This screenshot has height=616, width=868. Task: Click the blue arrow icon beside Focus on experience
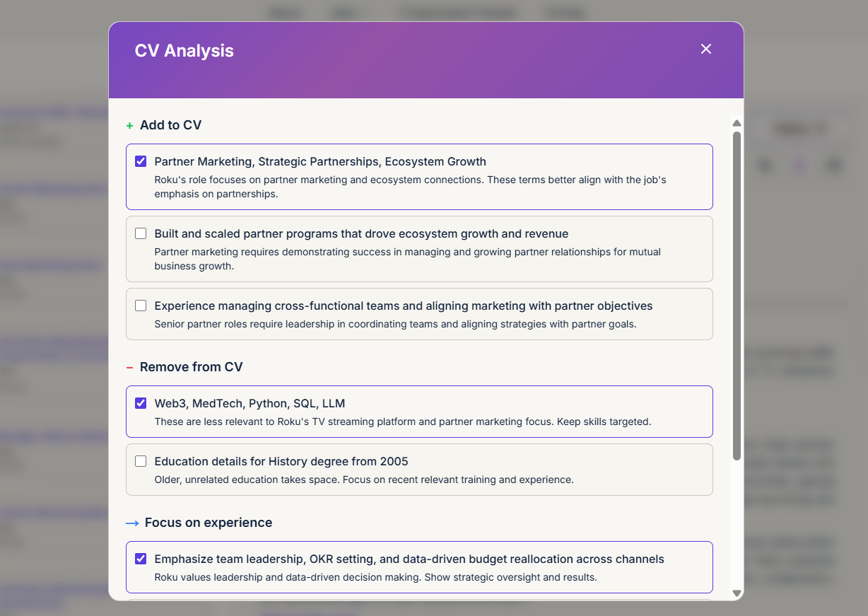[132, 523]
